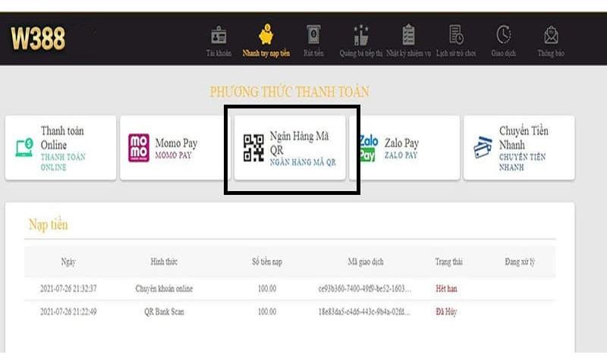Viewport: 607px width, 364px height.
Task: Click the Đã Hủy status
Action: coord(446,312)
